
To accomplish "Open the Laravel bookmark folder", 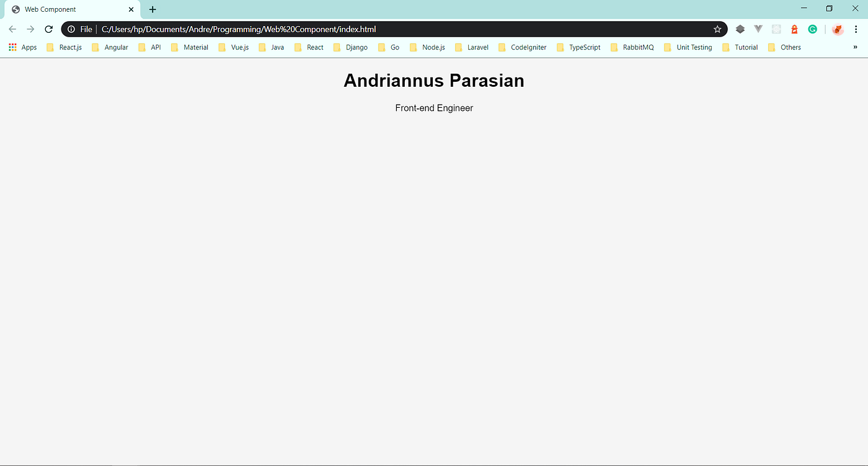I will [x=471, y=47].
